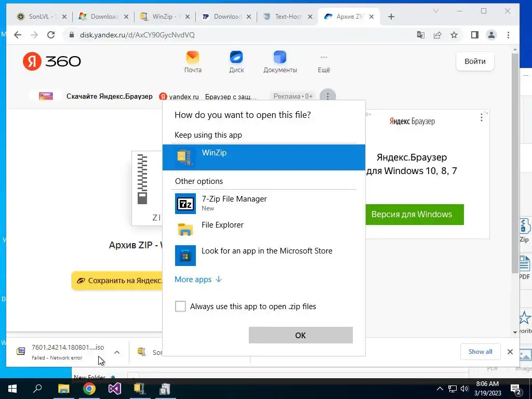
Task: Open volume control tray icon
Action: (464, 389)
